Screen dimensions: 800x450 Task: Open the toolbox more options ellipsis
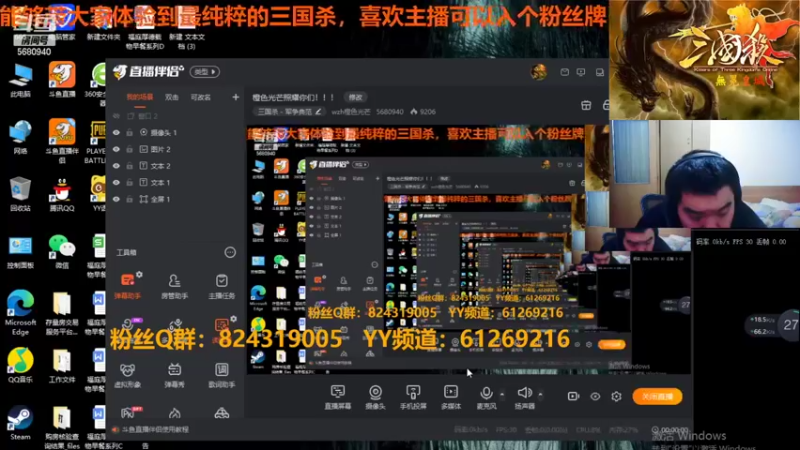pos(230,252)
